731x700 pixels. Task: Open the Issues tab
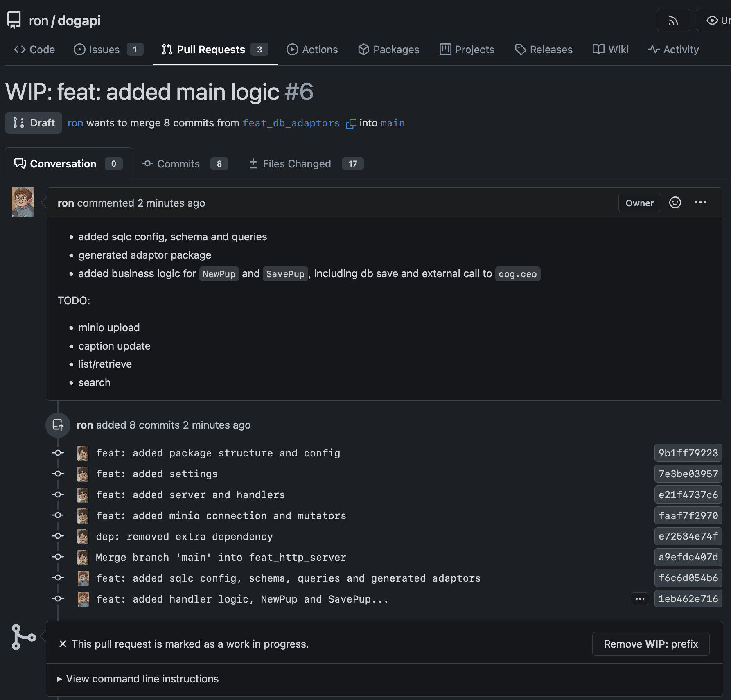[108, 50]
